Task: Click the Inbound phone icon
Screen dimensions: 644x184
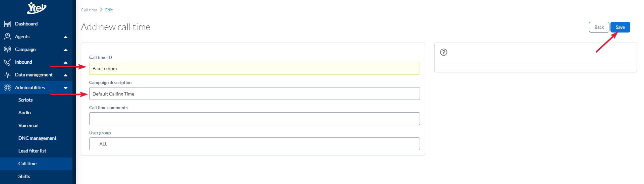Action: 7,62
